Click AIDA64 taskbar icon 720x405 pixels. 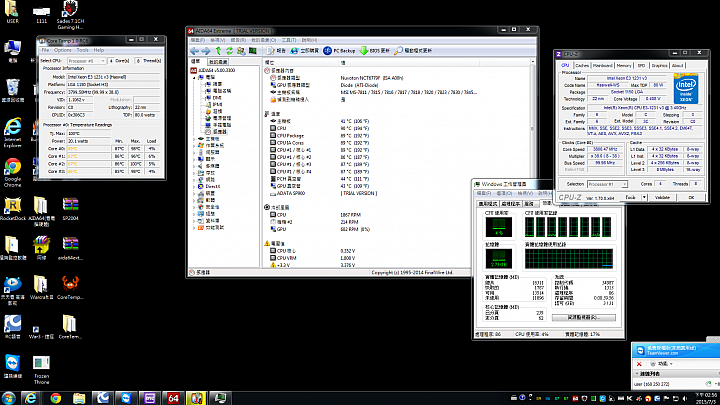pyautogui.click(x=173, y=398)
